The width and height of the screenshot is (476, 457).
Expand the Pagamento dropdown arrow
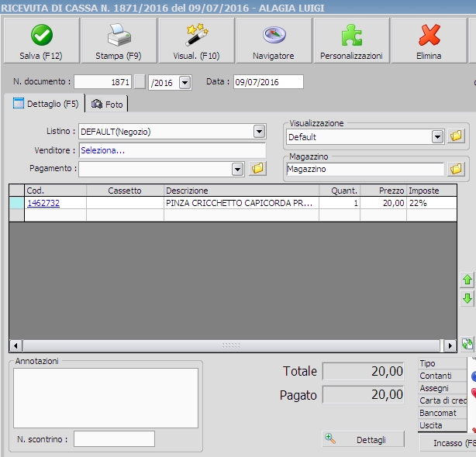tap(238, 169)
